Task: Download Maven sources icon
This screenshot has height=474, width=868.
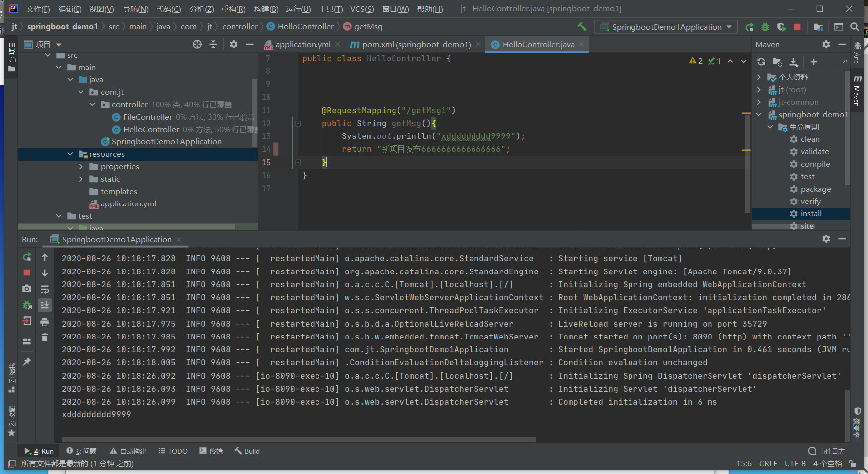Action: (x=794, y=62)
